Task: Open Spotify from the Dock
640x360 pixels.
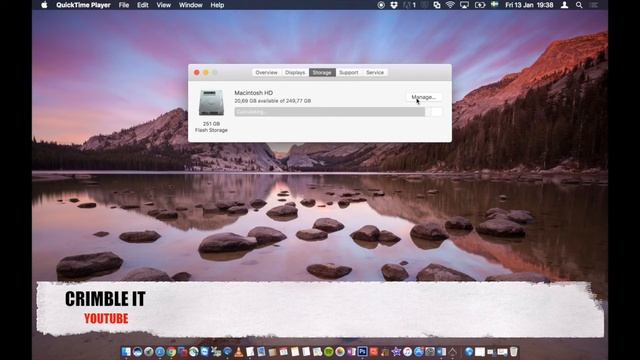Action: point(329,351)
